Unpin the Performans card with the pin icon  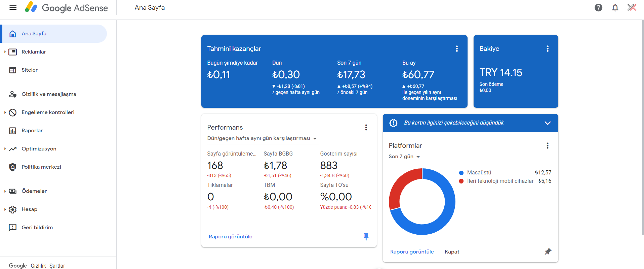point(366,237)
